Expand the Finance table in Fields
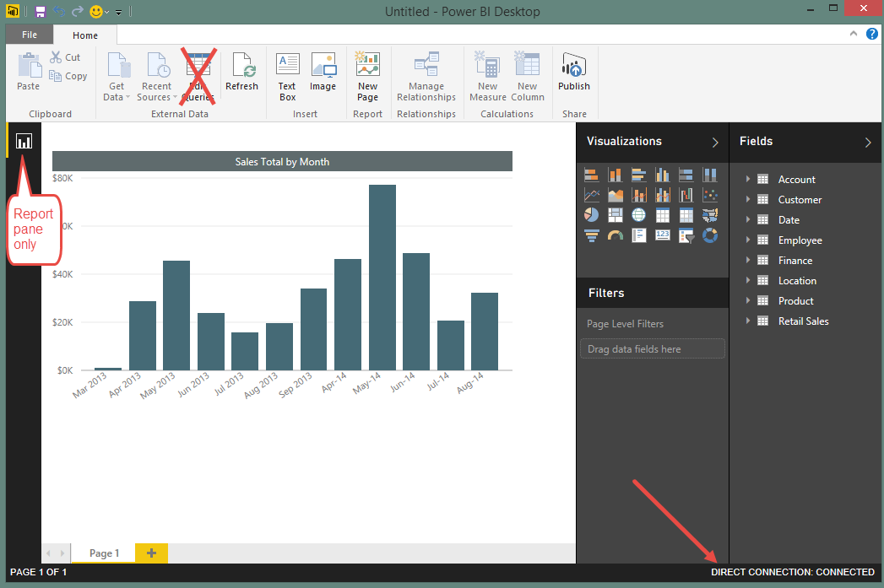Screen dimensions: 884x588 click(x=748, y=260)
